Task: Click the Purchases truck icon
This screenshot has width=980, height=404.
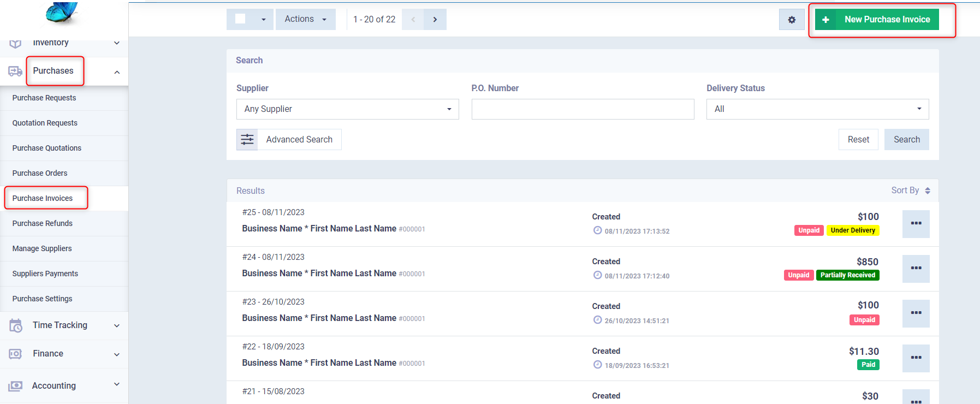Action: pyautogui.click(x=15, y=71)
